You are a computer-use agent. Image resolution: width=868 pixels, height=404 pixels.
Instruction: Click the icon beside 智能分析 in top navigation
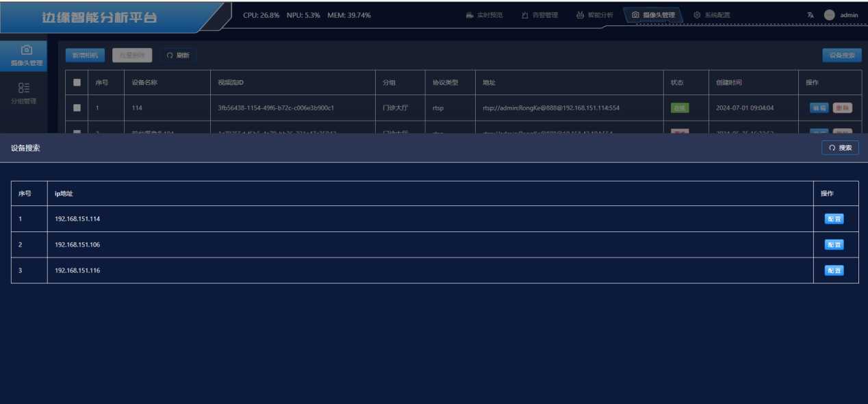click(x=580, y=15)
